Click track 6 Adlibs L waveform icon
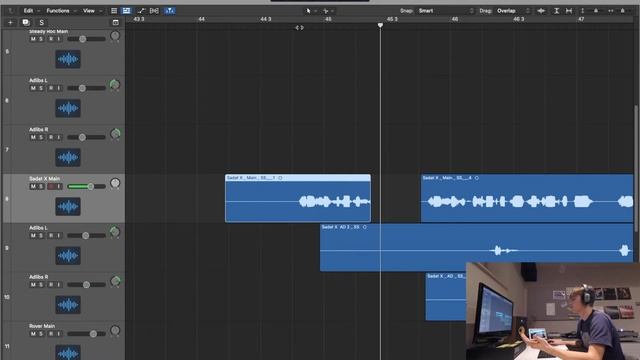640x360 pixels. click(x=68, y=108)
